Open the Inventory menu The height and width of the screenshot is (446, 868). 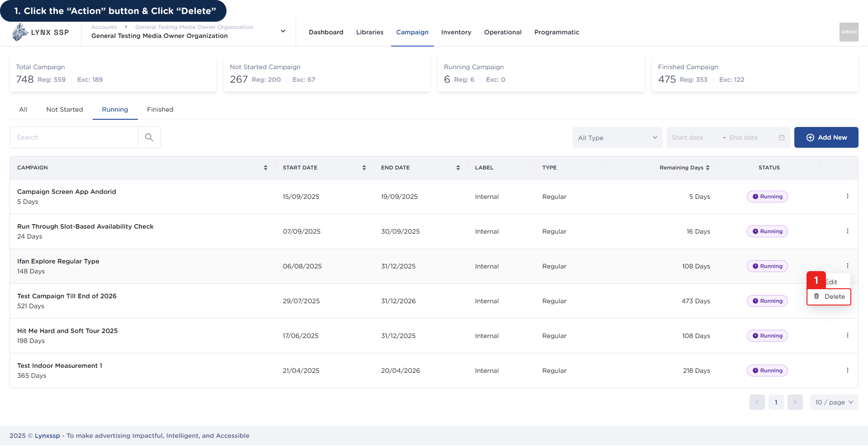456,32
